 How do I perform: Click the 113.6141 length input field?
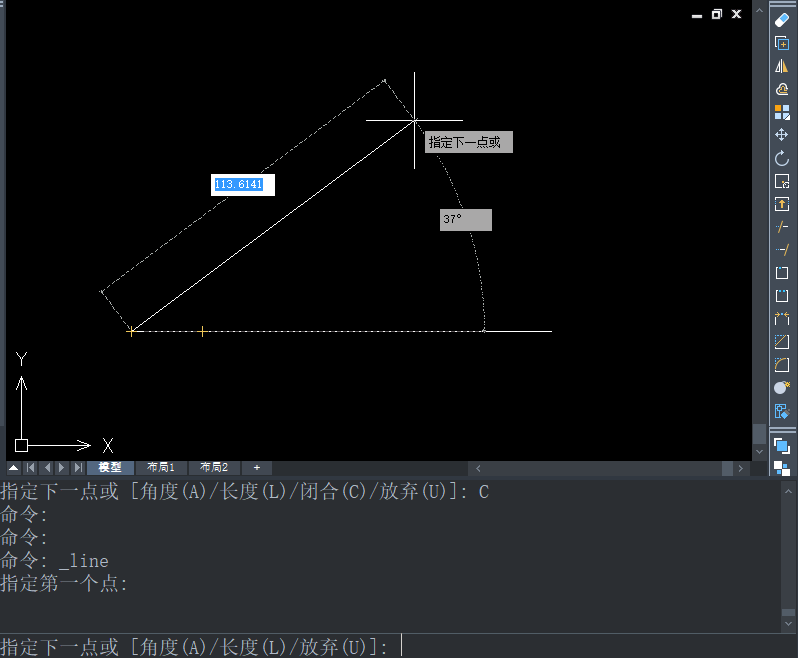click(243, 185)
